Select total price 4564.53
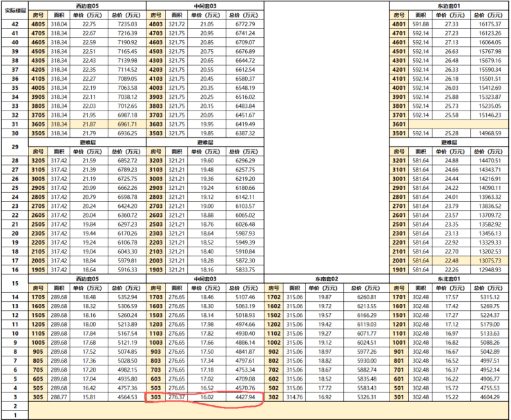The image size is (511, 420). (x=127, y=397)
